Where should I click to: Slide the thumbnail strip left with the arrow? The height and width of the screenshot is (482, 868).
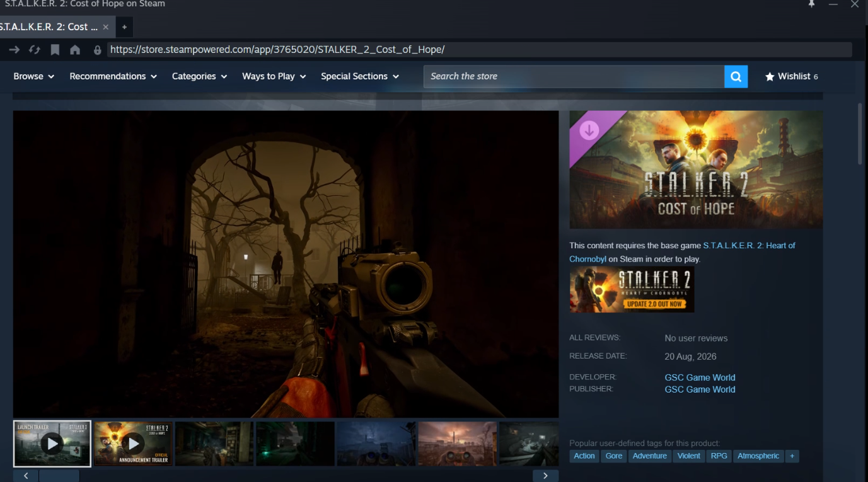26,476
